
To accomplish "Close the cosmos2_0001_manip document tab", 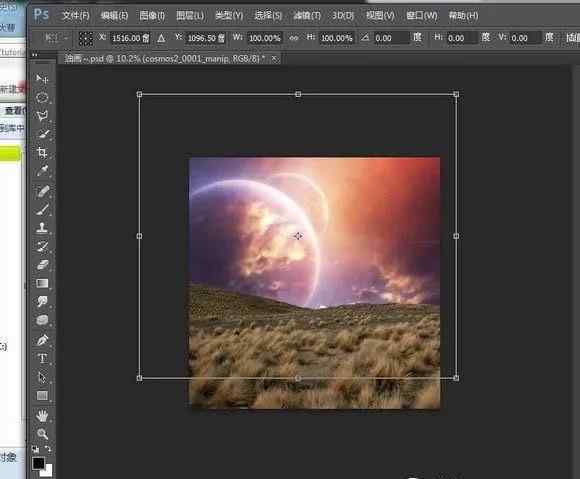I will [x=274, y=58].
